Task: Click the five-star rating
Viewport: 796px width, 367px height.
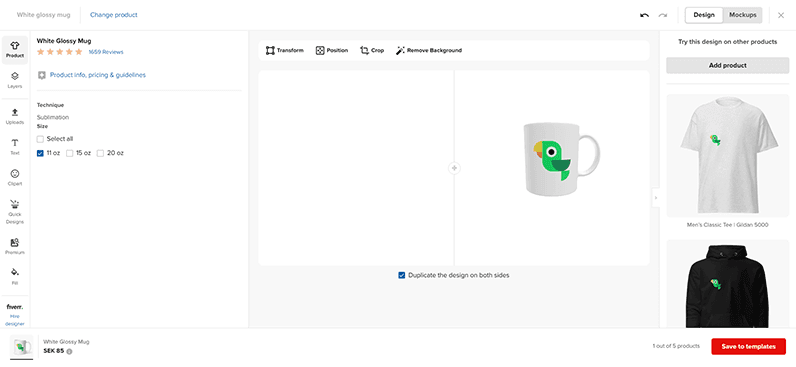Action: click(59, 52)
